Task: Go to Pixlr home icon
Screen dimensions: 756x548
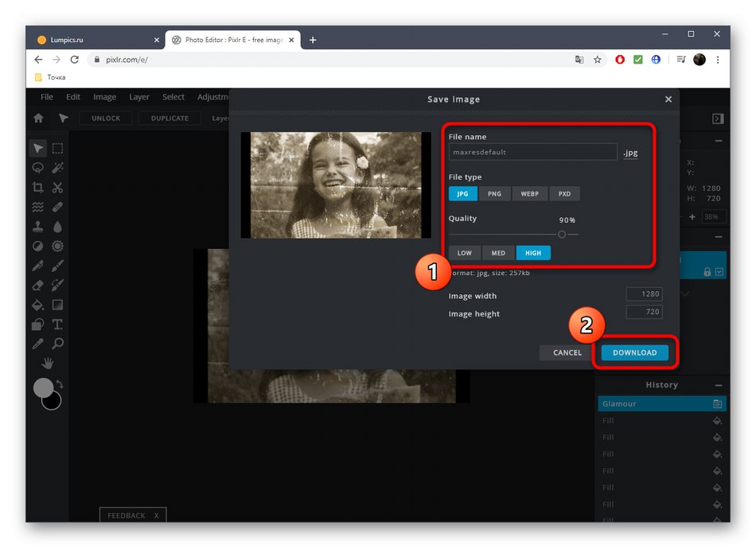Action: tap(38, 118)
